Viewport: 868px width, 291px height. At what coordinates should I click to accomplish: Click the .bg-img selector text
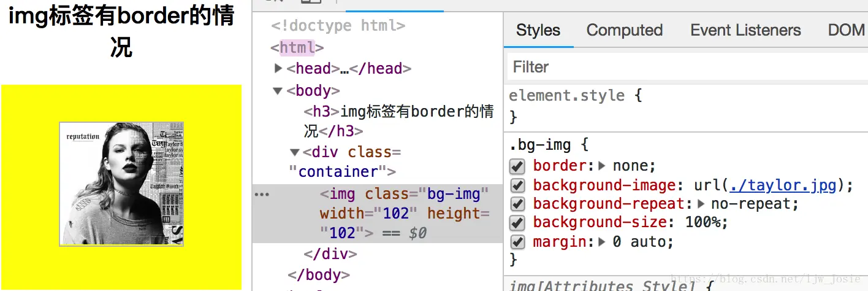tap(539, 145)
